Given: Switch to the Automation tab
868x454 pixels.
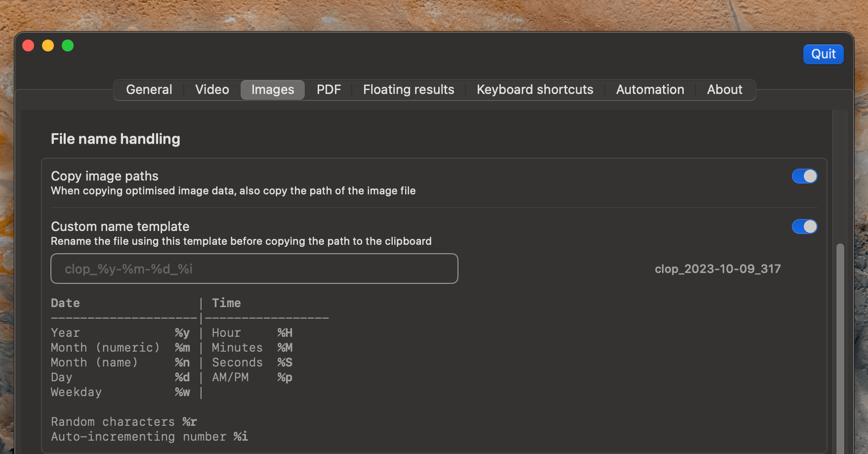Looking at the screenshot, I should 650,90.
